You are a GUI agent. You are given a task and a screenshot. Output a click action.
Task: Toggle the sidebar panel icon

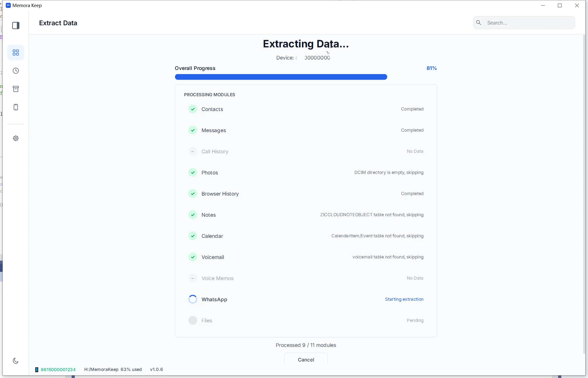(x=16, y=26)
